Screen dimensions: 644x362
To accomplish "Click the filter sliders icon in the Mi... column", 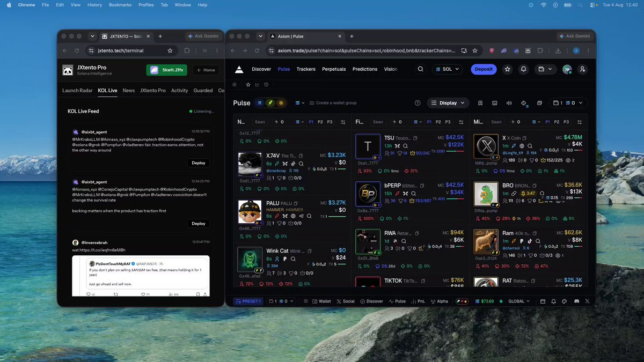I will coord(580,122).
